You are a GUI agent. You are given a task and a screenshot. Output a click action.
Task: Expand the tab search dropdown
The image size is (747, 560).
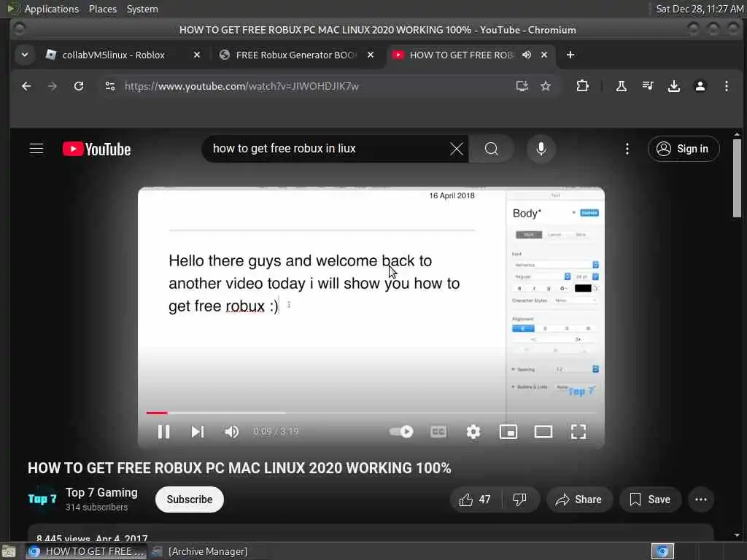25,55
